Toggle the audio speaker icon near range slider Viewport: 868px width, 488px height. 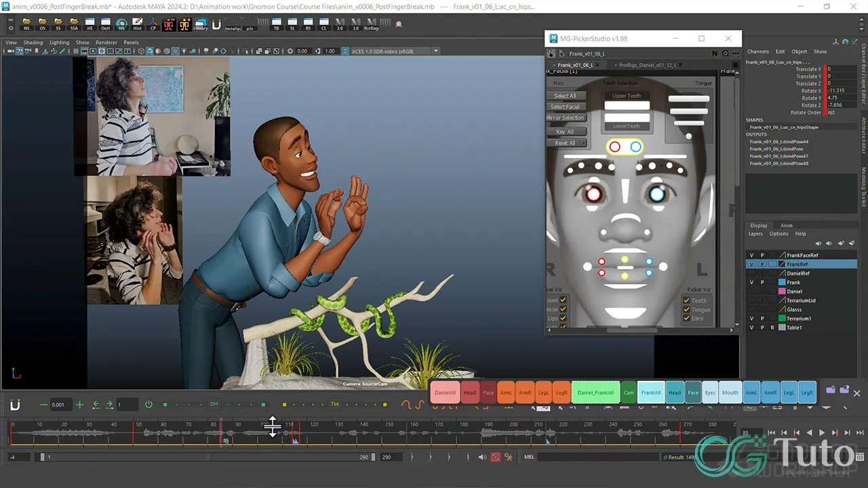[x=482, y=457]
